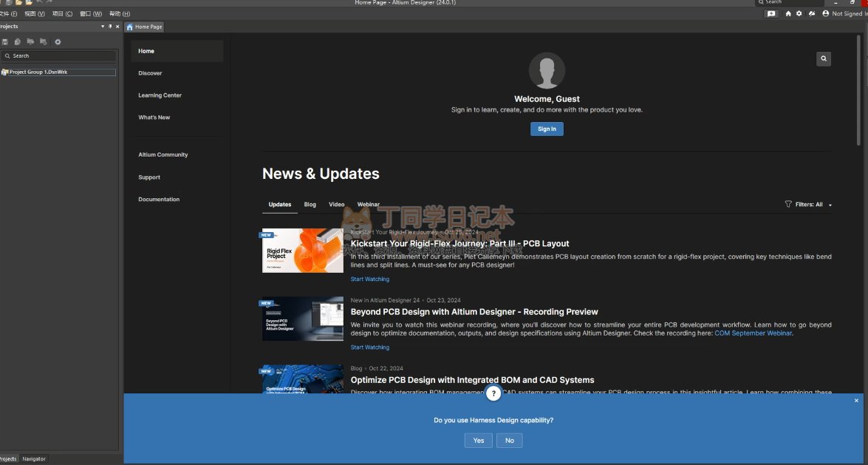Click the home page vertical scrollbar
The height and width of the screenshot is (465, 868).
(x=858, y=92)
